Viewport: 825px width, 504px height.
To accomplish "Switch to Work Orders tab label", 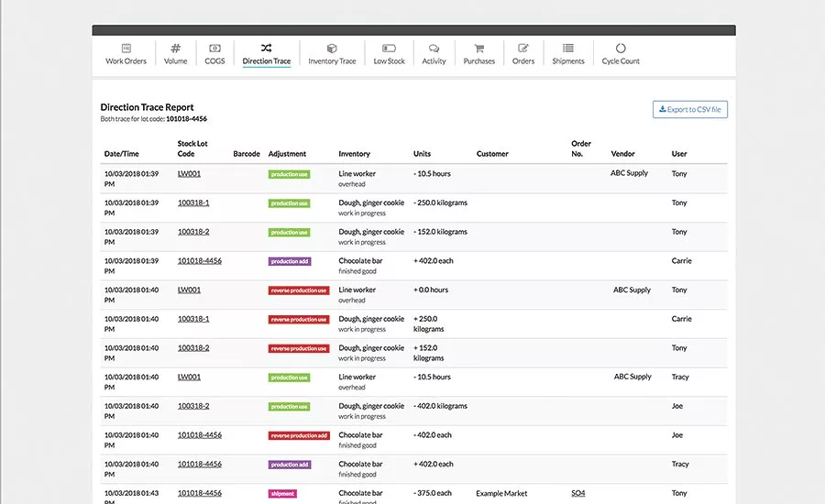I will click(x=126, y=61).
